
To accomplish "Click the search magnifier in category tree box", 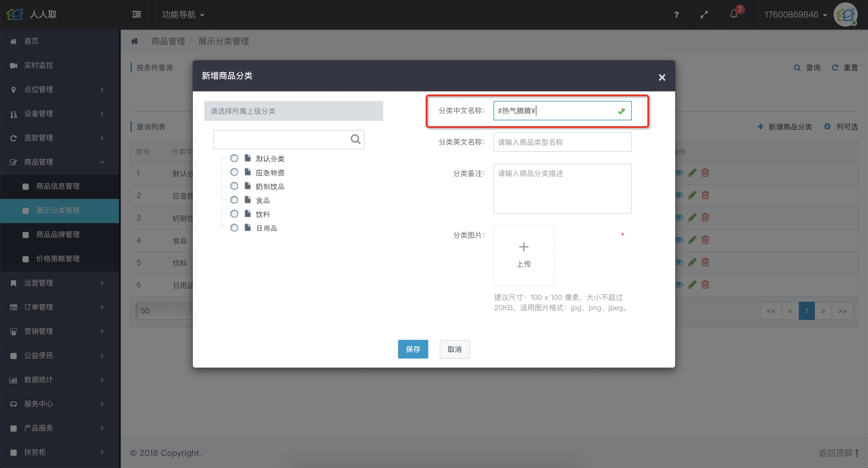I will pos(355,139).
